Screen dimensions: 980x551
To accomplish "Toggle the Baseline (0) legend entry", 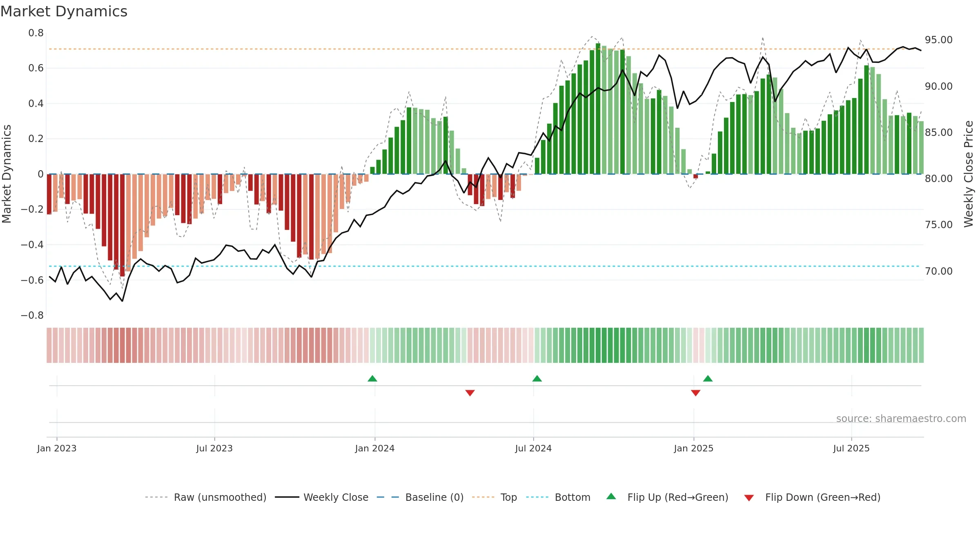I will point(420,497).
